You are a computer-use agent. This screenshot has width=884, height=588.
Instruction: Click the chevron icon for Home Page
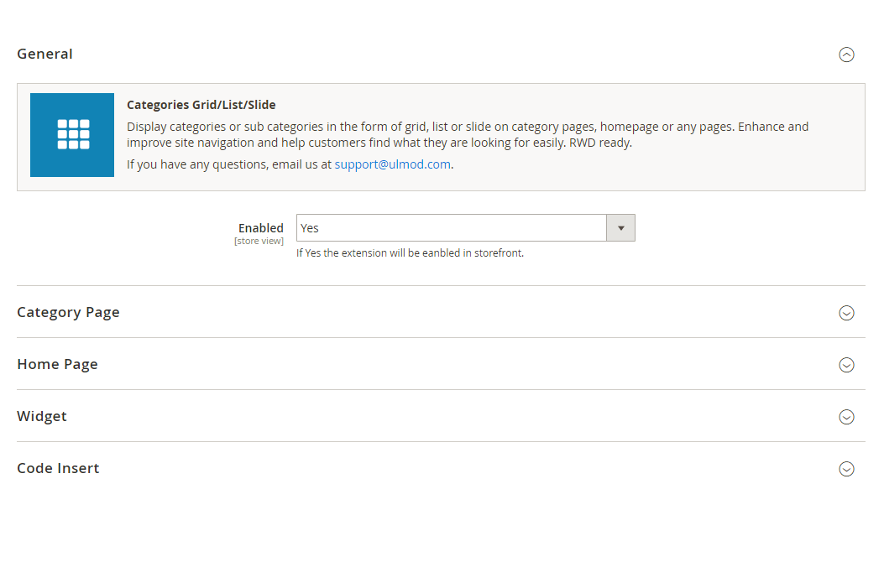click(846, 365)
